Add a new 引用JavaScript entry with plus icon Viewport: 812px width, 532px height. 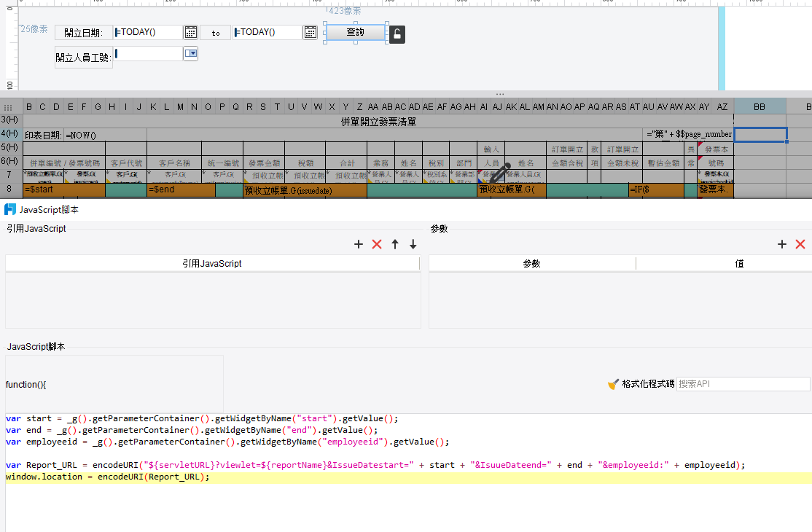[x=359, y=244]
